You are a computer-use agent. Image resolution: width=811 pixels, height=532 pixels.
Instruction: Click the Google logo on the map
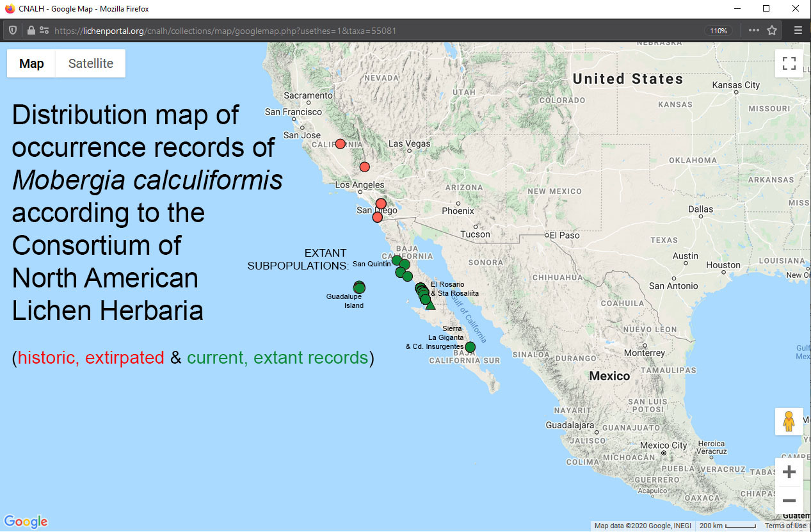point(26,522)
